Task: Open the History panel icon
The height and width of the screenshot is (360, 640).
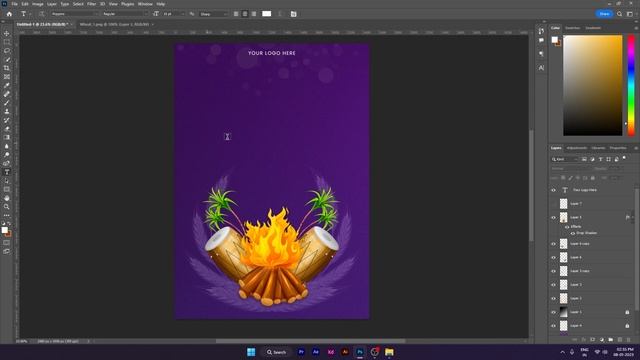Action: (x=541, y=31)
